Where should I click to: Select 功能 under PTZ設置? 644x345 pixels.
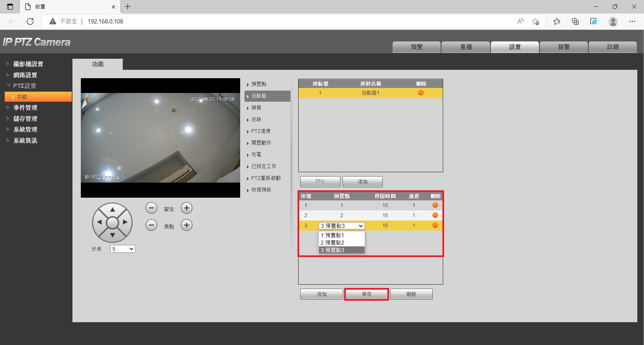pos(38,97)
